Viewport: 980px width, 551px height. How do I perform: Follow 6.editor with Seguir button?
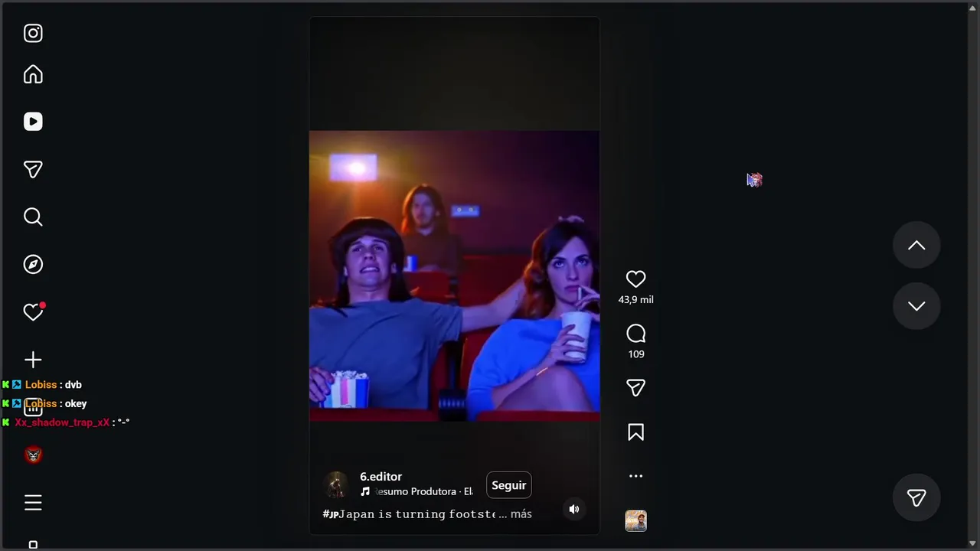[509, 485]
